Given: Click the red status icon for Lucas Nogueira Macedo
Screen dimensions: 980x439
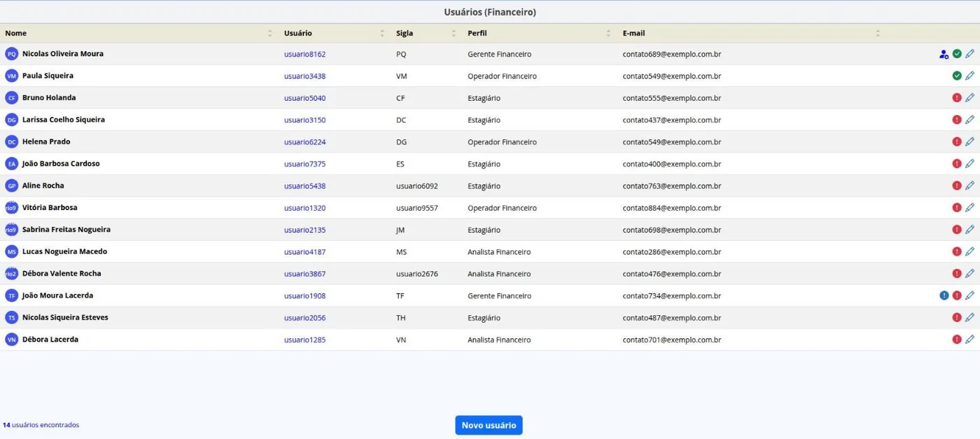Looking at the screenshot, I should click(957, 251).
